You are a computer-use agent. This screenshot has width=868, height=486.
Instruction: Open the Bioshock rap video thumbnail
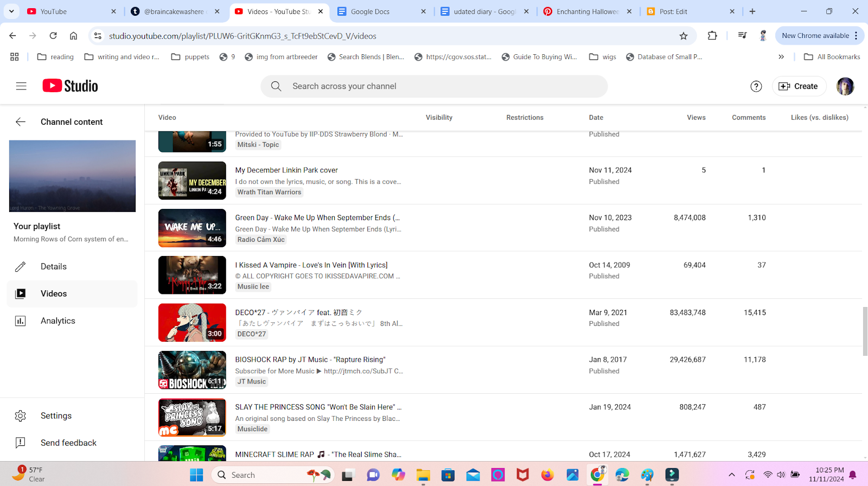(x=192, y=370)
